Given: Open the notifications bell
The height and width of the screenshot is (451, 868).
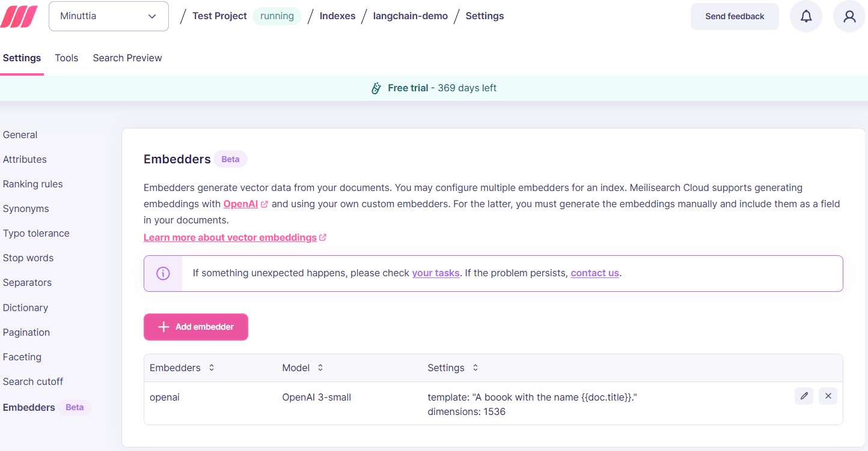Looking at the screenshot, I should pos(805,16).
